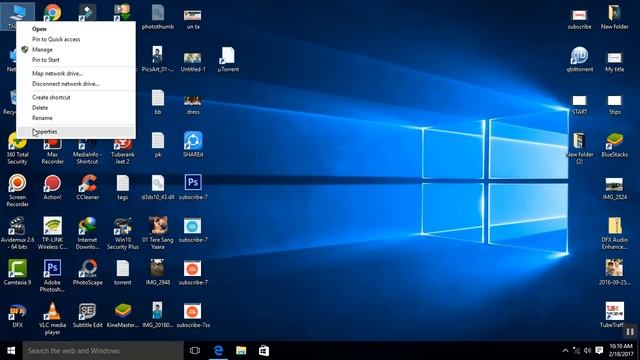Open Properties from the context menu
Image resolution: width=640 pixels, height=360 pixels.
point(76,131)
